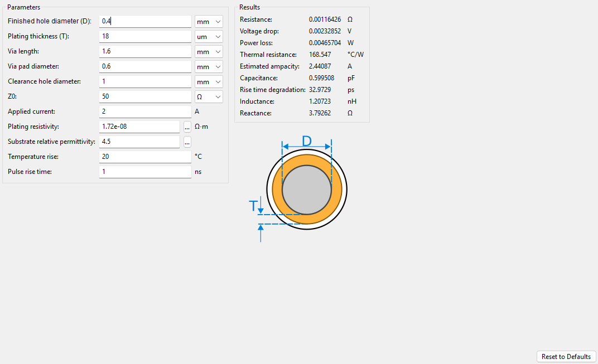Click the Plating thickness input field

(145, 36)
